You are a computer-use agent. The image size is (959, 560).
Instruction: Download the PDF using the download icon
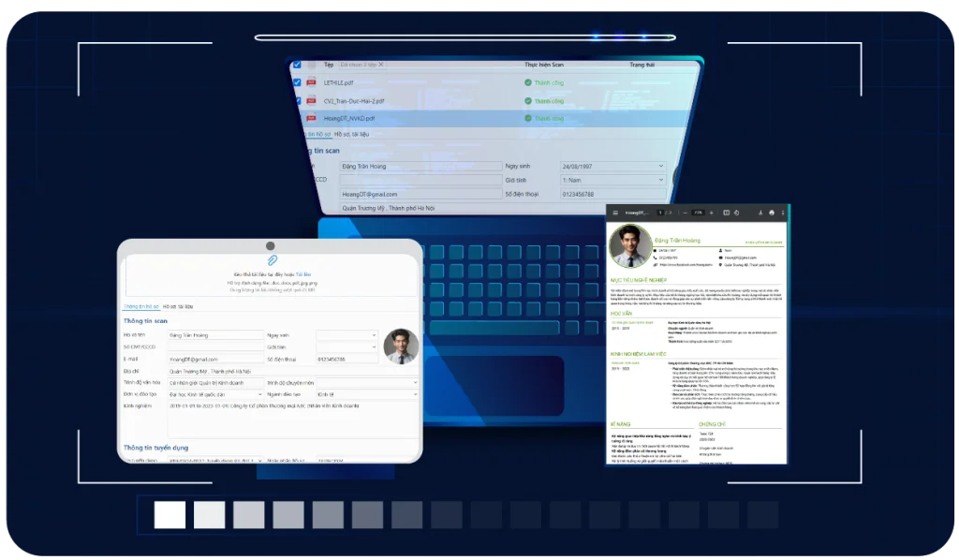(759, 213)
